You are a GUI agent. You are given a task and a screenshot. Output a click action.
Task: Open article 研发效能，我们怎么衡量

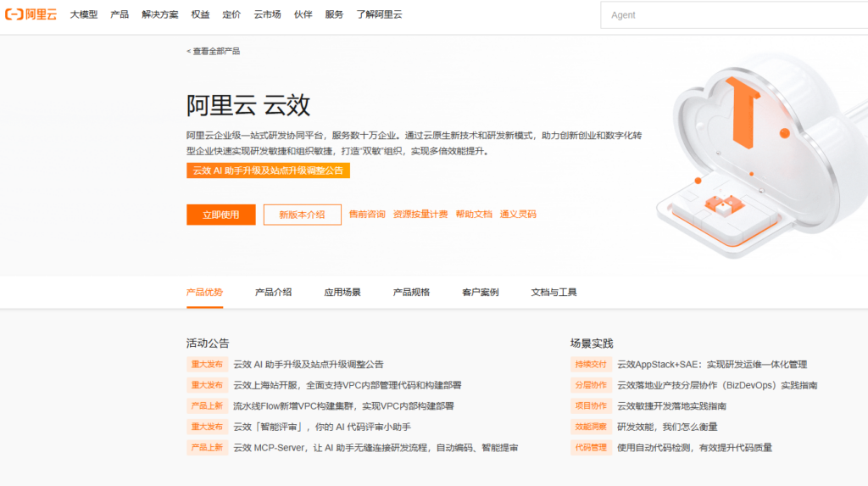(x=667, y=427)
